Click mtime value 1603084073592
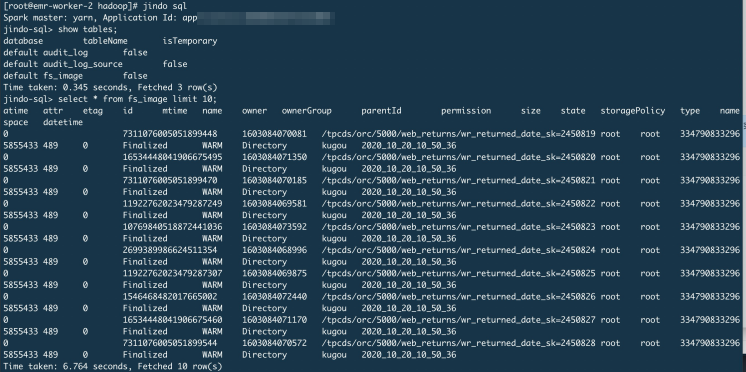Viewport: 746px width, 372px height. click(275, 227)
